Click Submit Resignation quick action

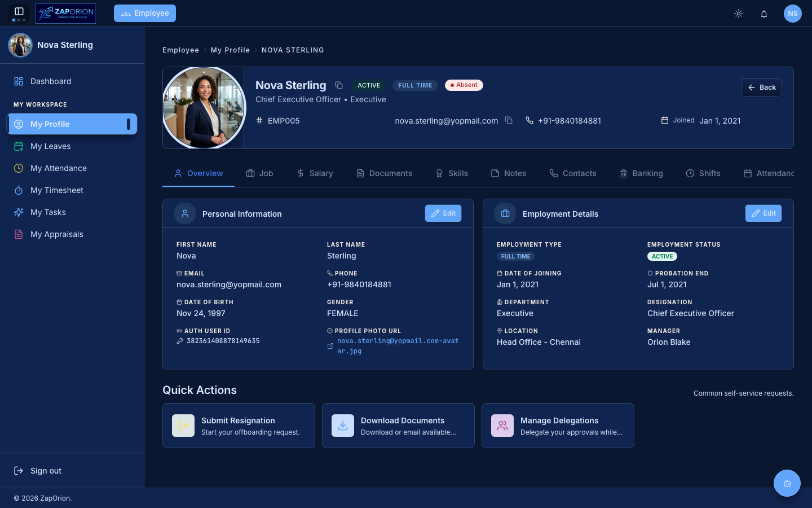point(239,426)
